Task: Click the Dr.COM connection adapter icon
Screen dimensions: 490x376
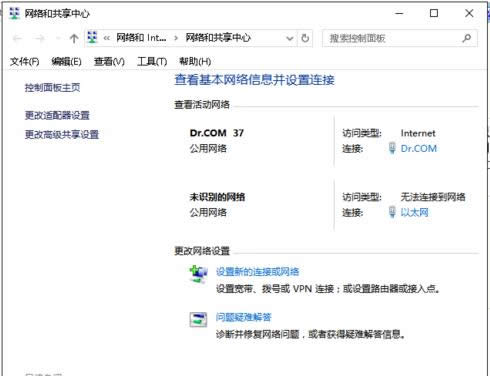Action: (x=392, y=148)
